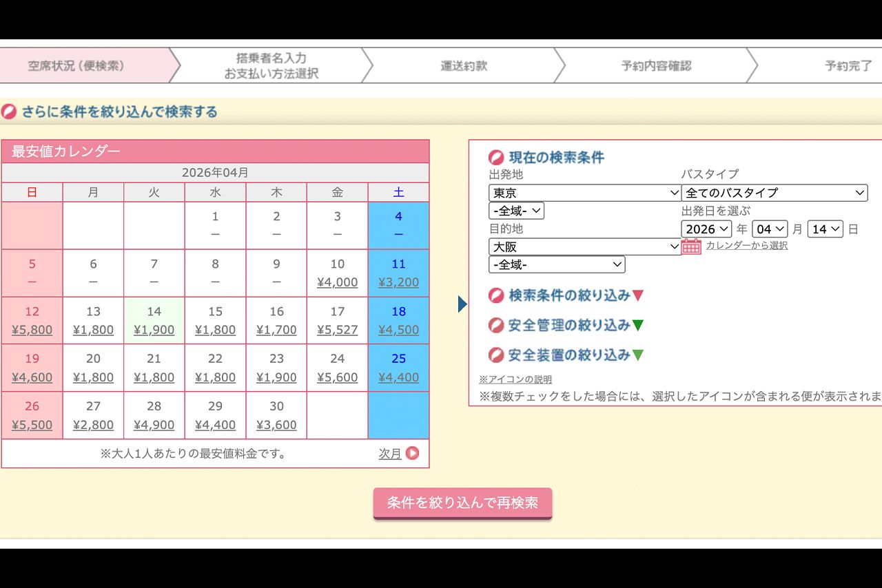Open the year dropdown showing 2026
The height and width of the screenshot is (588, 882).
[x=706, y=229]
